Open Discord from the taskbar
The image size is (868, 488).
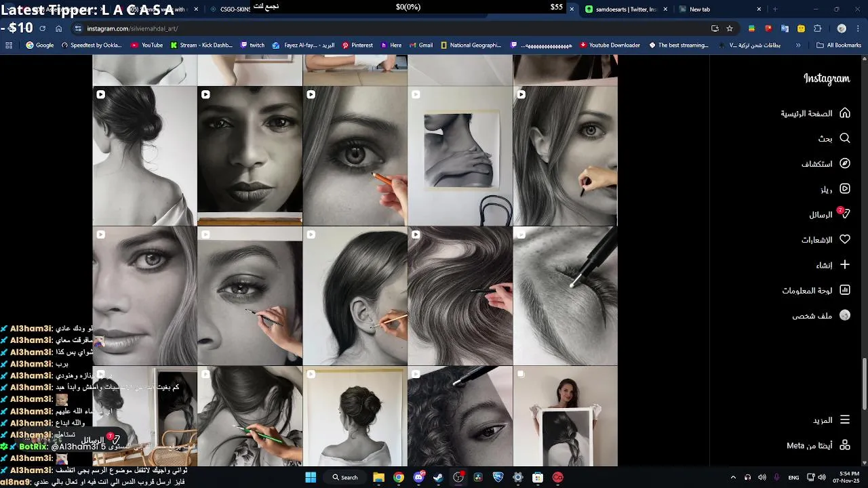click(x=418, y=477)
